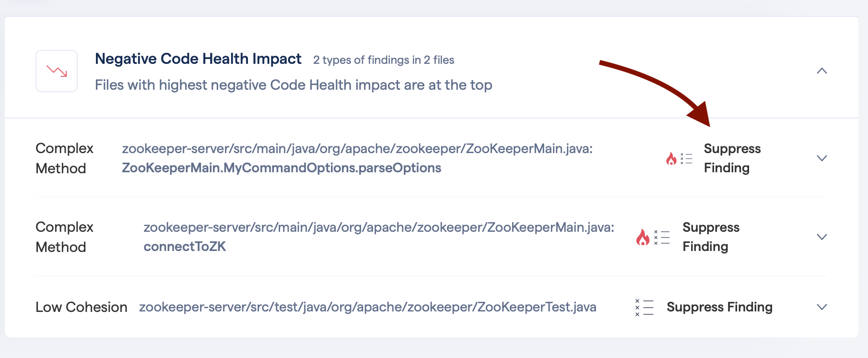Click the Negative Code Health Impact heading
The width and height of the screenshot is (868, 358).
click(198, 58)
